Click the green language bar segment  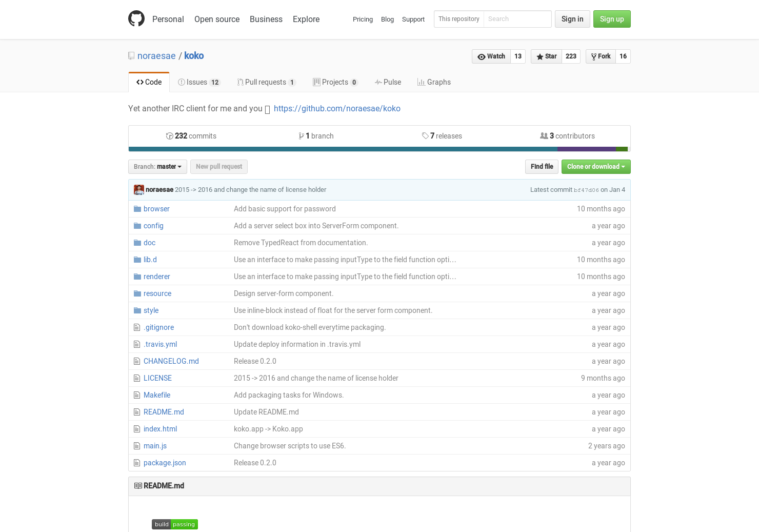[x=622, y=149]
